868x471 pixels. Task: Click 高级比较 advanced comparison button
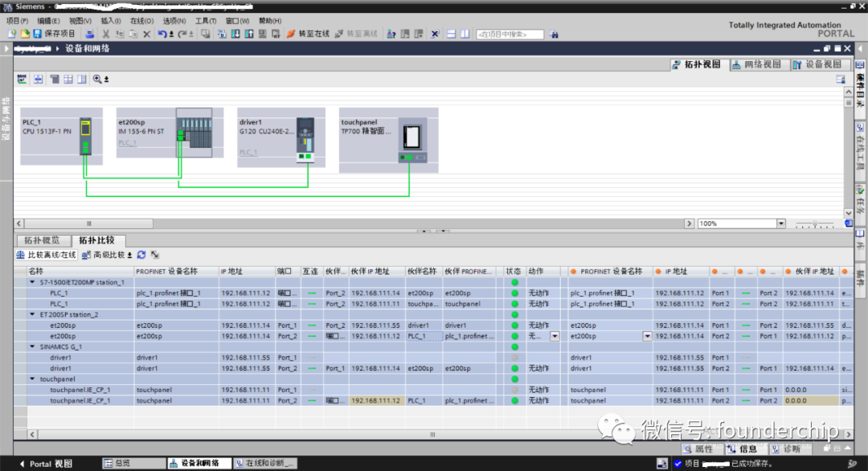107,255
